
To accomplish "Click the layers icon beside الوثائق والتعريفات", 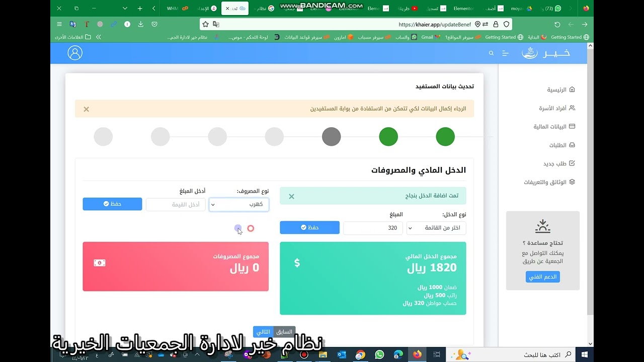I will coord(572,182).
